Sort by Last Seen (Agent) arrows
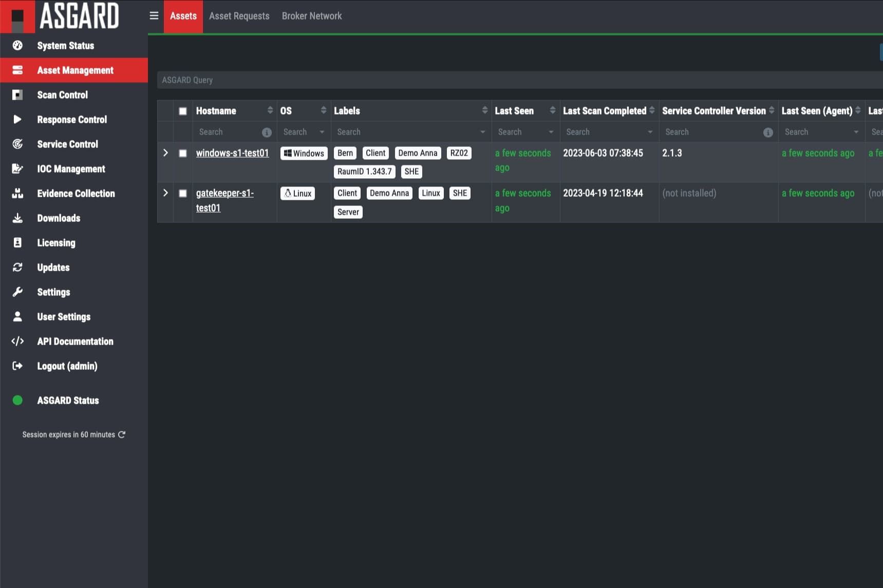This screenshot has height=588, width=883. 858,110
